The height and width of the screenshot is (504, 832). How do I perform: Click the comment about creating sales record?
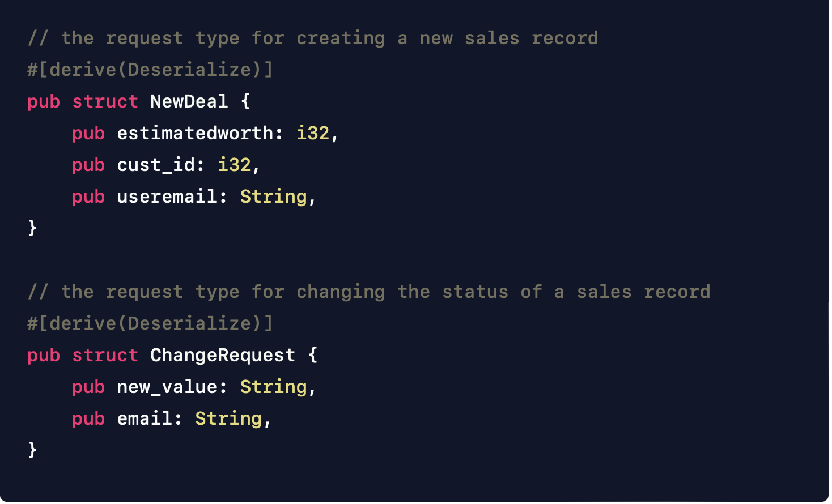313,39
